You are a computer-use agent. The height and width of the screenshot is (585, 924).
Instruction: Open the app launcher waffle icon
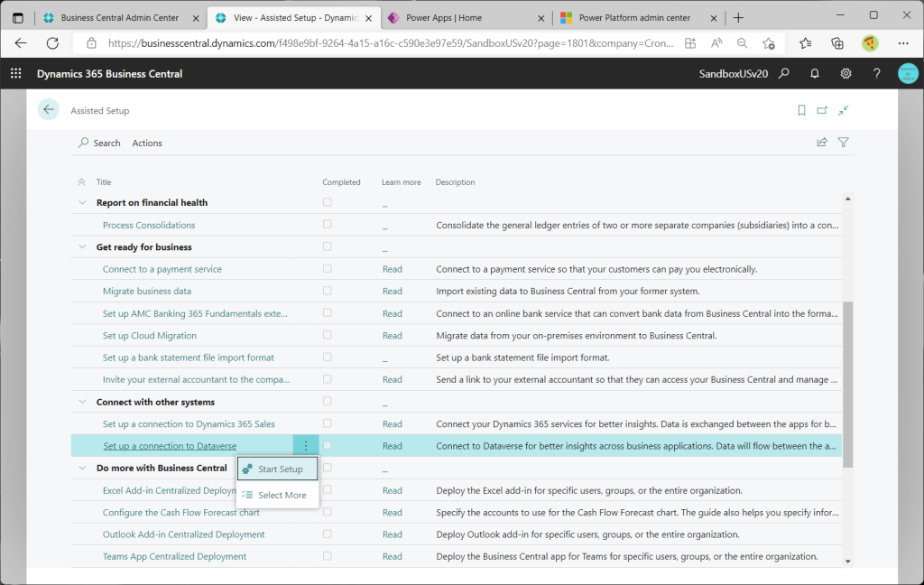click(x=16, y=73)
